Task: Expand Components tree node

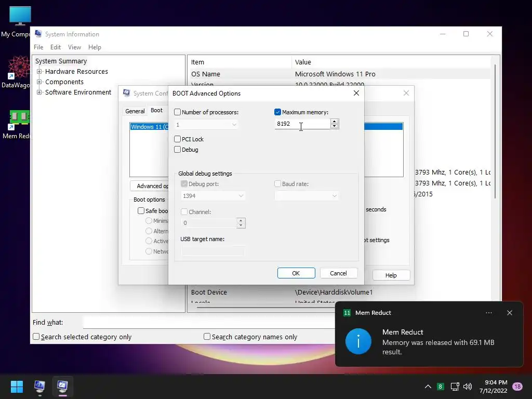Action: 39,82
